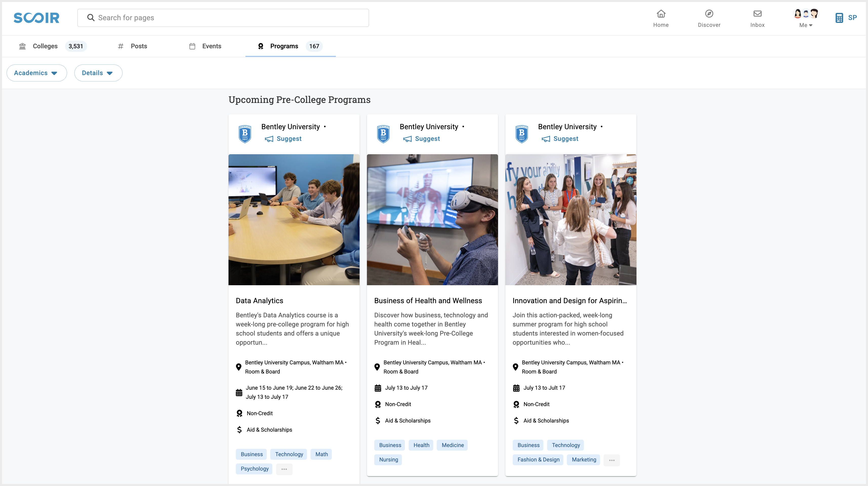Expand the Academics filter dropdown
The image size is (868, 486).
[x=36, y=73]
